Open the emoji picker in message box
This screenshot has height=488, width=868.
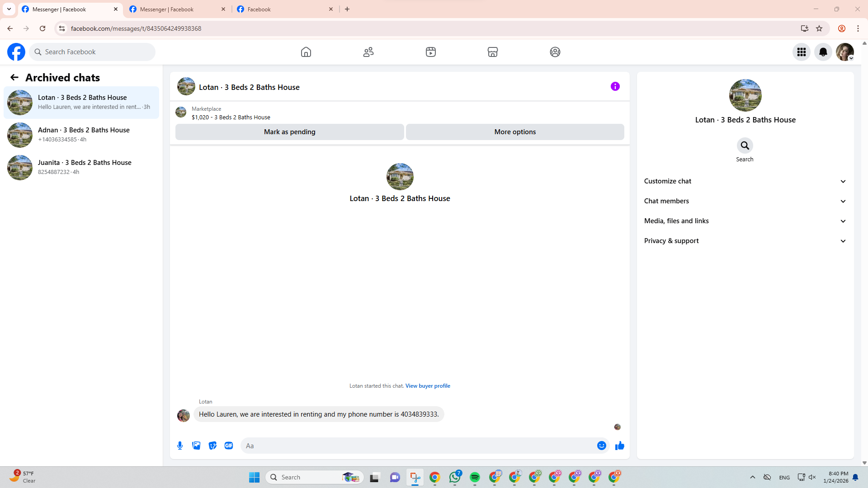click(x=601, y=446)
